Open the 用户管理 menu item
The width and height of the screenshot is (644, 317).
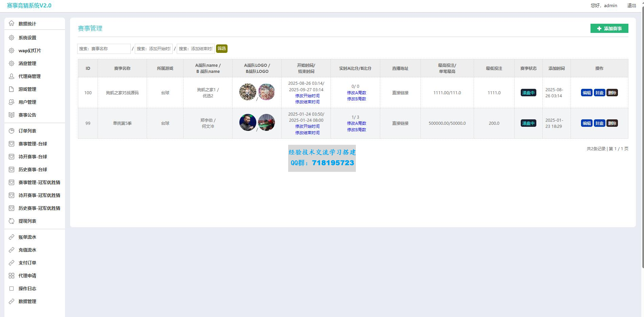(27, 102)
